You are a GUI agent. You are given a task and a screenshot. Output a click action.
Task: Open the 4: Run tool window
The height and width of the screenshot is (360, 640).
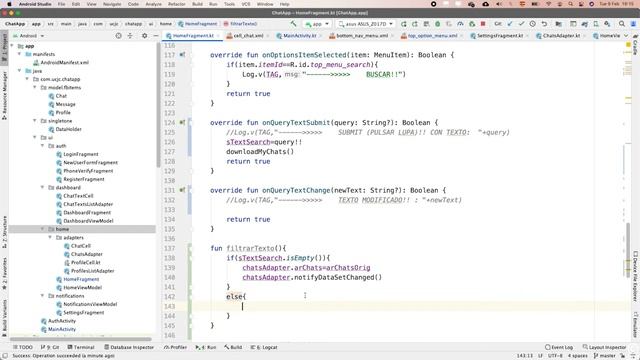click(206, 347)
